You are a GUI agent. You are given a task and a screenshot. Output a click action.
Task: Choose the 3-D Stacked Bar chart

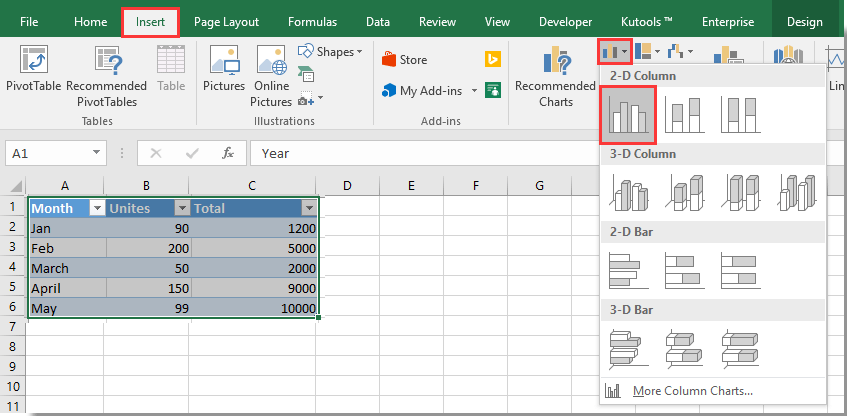[685, 347]
